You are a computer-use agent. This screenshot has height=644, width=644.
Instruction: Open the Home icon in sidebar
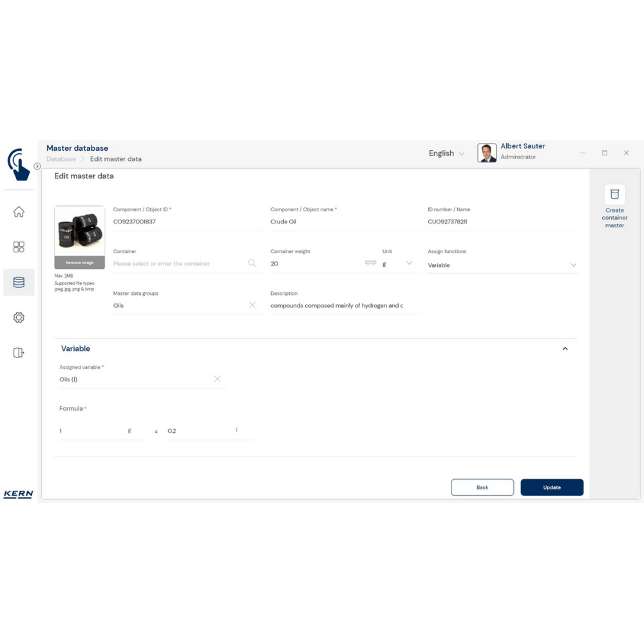[x=19, y=212]
